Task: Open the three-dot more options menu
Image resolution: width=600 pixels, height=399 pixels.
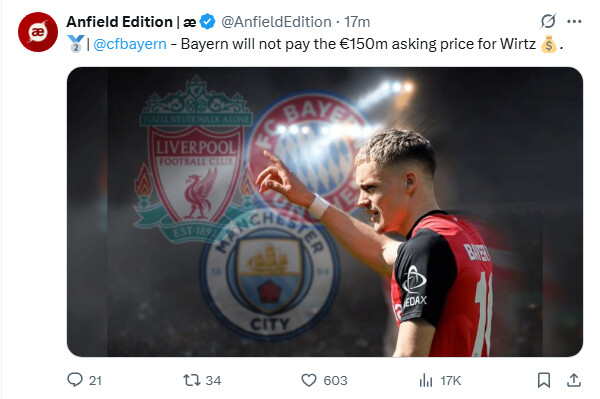Action: (574, 21)
